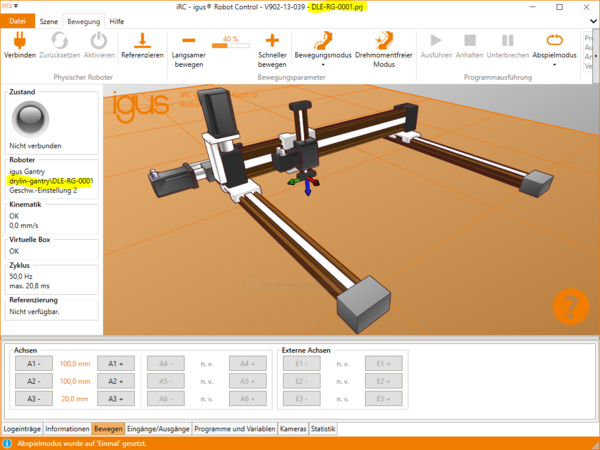The height and width of the screenshot is (450, 600).
Task: Click the A6 + axis button
Action: coord(248,399)
